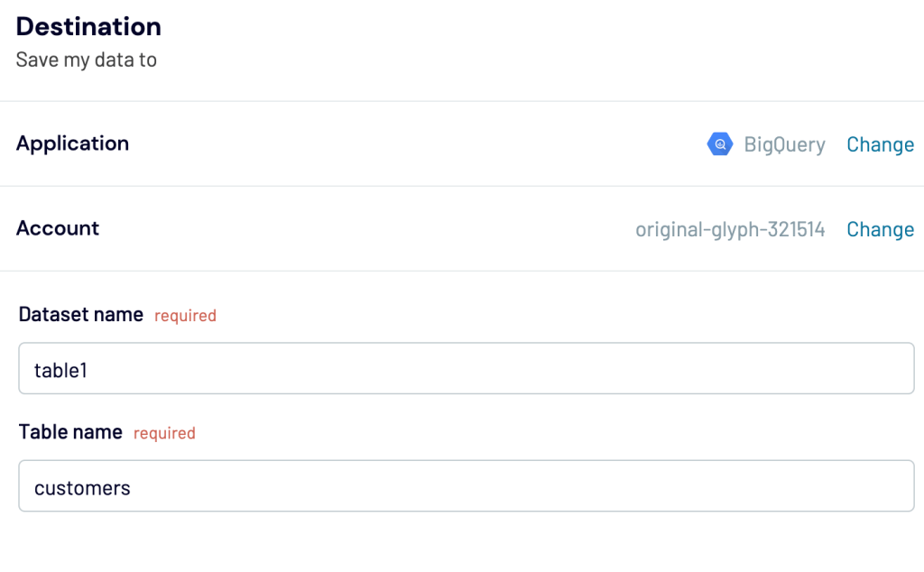Click the Destination section heading

[x=88, y=26]
